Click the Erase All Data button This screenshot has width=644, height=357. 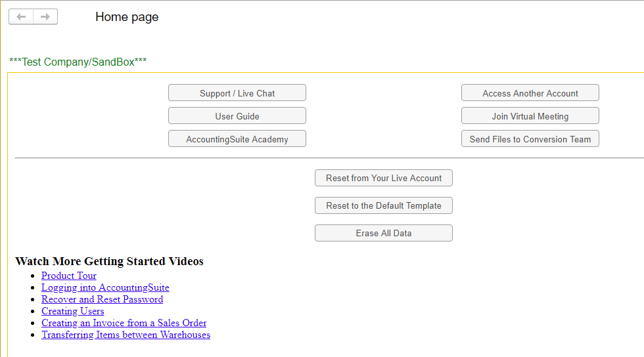pos(384,233)
